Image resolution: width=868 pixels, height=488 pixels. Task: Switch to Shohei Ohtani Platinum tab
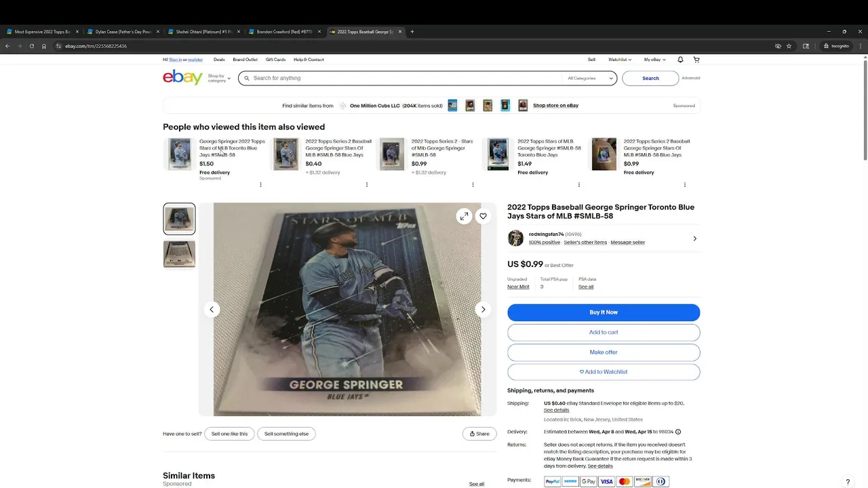[203, 32]
